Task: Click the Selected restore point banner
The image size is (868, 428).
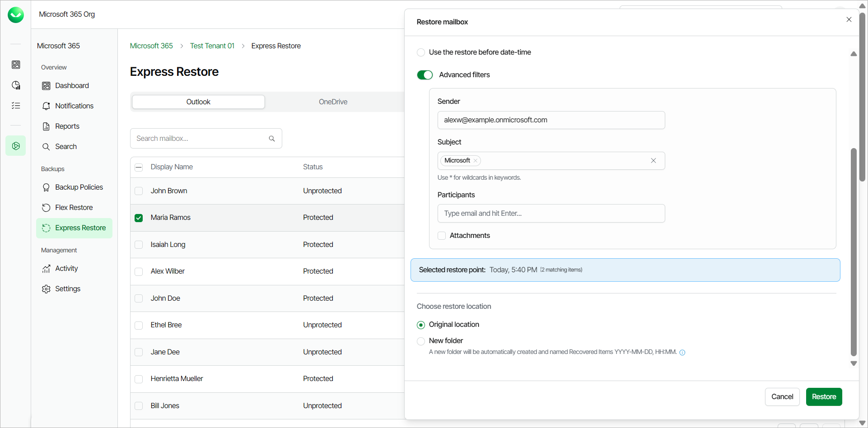Action: 625,270
